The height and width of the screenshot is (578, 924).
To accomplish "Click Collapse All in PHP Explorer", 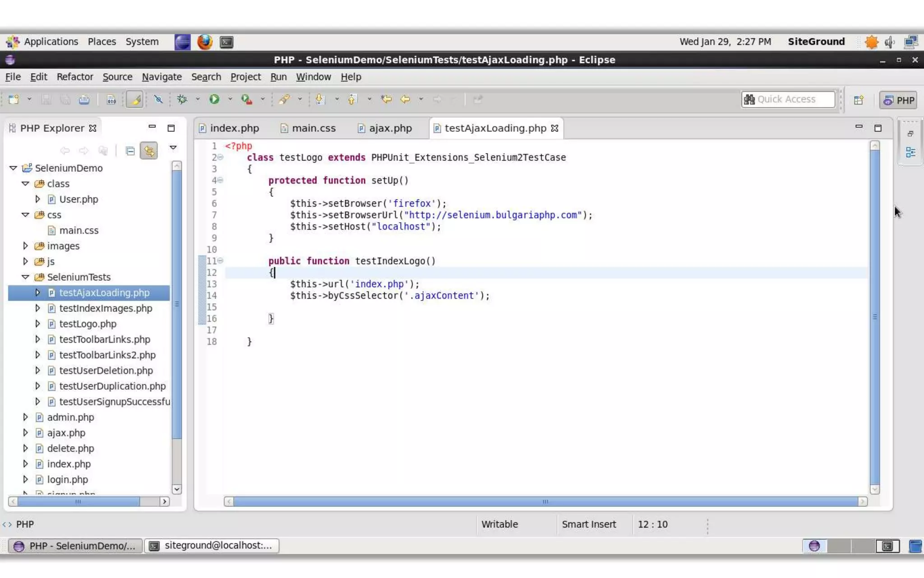I will click(130, 151).
